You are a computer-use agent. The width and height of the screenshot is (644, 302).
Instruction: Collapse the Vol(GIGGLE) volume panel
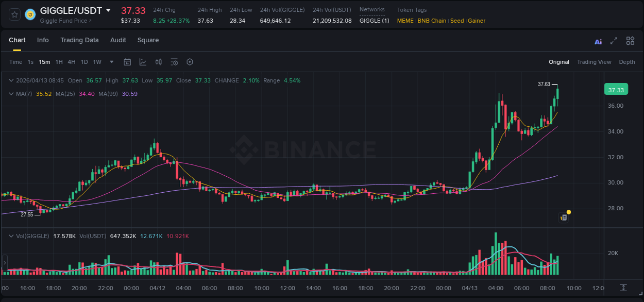point(11,236)
